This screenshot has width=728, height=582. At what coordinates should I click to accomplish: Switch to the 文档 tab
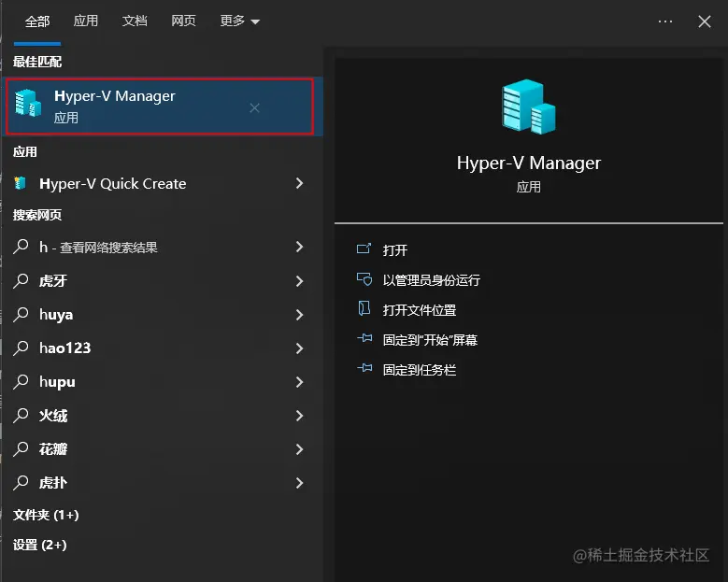[x=135, y=21]
